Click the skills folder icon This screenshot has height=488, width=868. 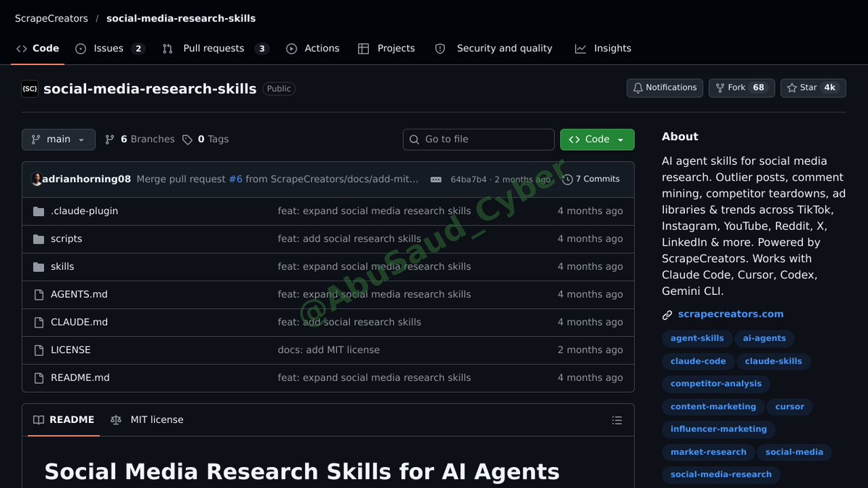39,267
